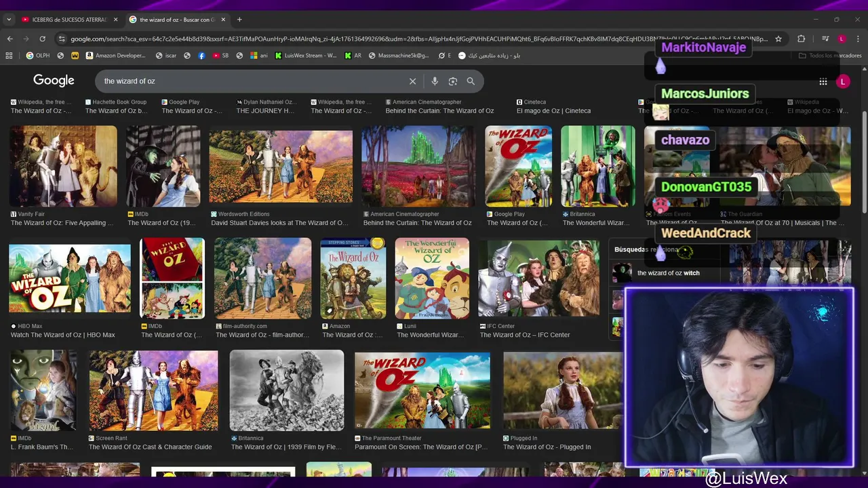Open the Chrome extensions puzzle icon

(x=801, y=39)
